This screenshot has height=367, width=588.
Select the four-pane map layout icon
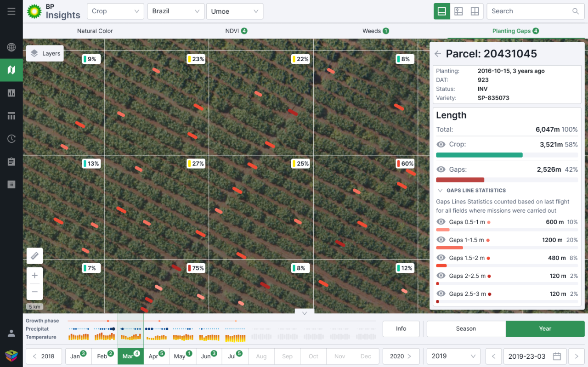pos(475,11)
